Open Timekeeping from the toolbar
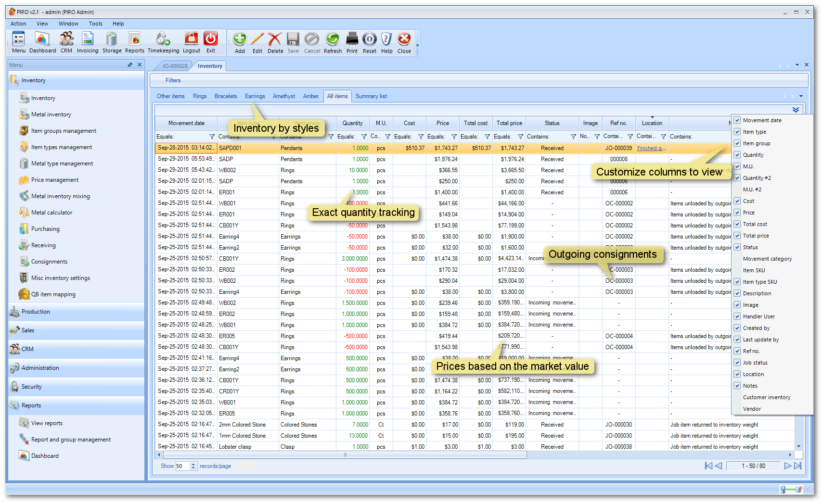823x504 pixels. click(163, 42)
